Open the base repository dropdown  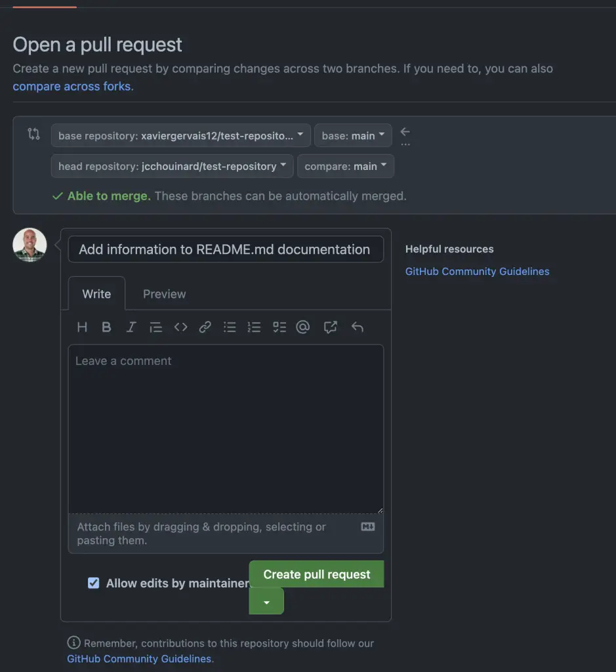click(x=180, y=136)
